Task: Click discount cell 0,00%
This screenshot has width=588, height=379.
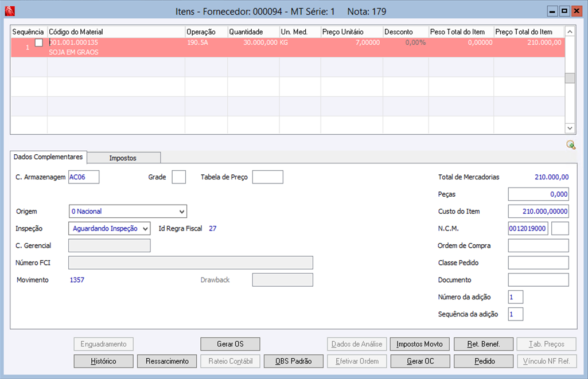Action: [x=415, y=43]
